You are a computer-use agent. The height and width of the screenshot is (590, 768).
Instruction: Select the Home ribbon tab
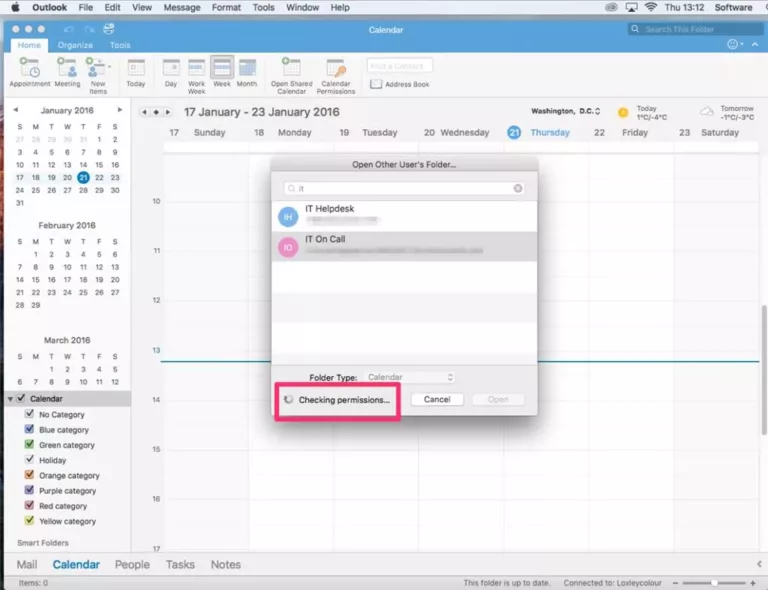pos(29,45)
